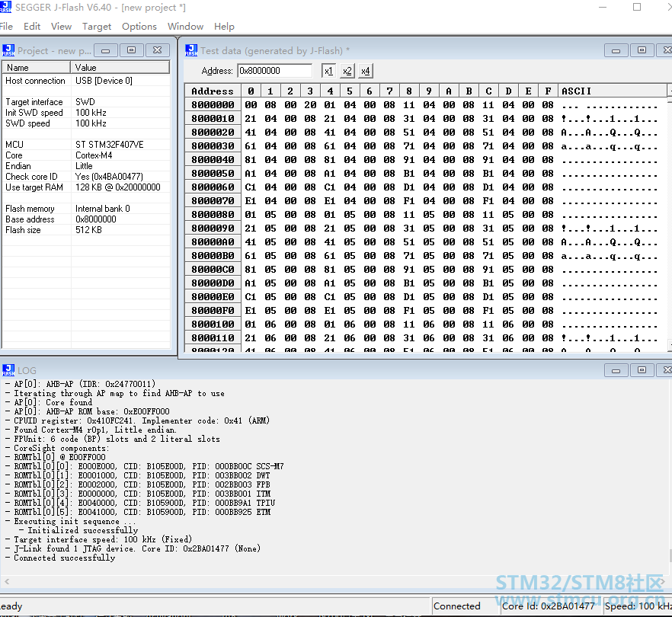
Task: Click the CPUID register log line
Action: click(x=138, y=420)
